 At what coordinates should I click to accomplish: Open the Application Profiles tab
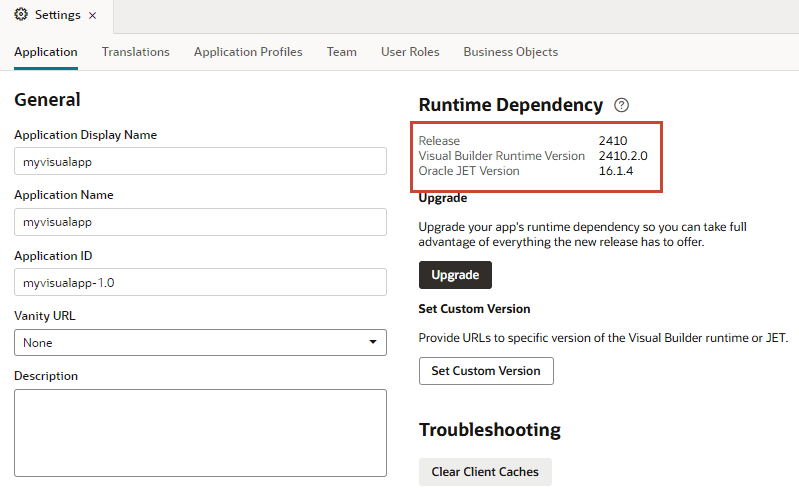[248, 52]
